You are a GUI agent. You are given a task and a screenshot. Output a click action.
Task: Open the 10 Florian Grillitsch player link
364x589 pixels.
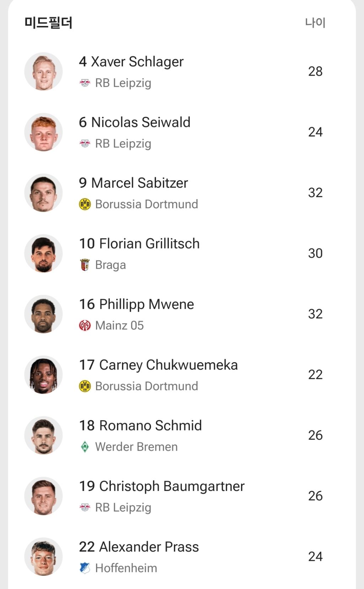[x=139, y=244]
